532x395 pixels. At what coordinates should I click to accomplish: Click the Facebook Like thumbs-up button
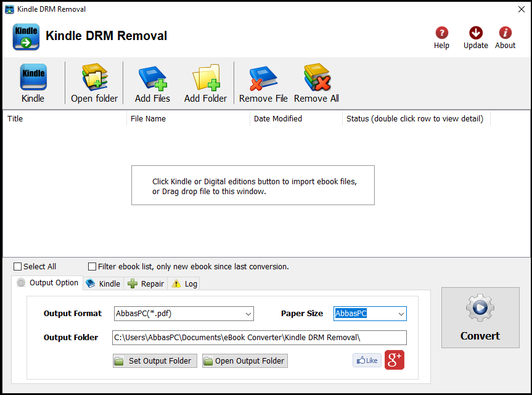[367, 360]
